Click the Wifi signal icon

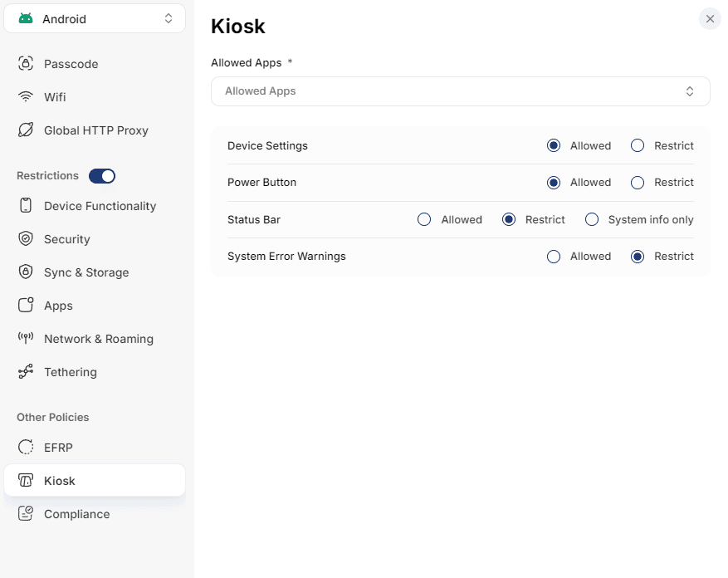(x=27, y=97)
